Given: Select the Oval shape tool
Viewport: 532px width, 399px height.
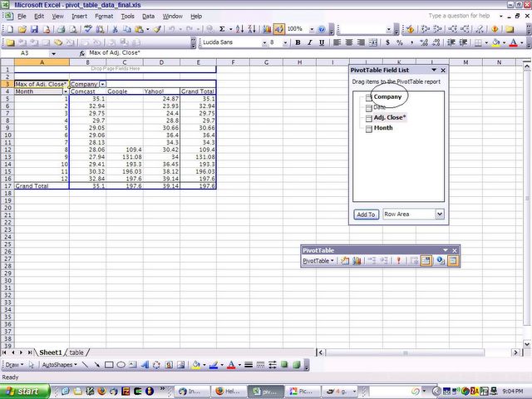Looking at the screenshot, I should (121, 365).
